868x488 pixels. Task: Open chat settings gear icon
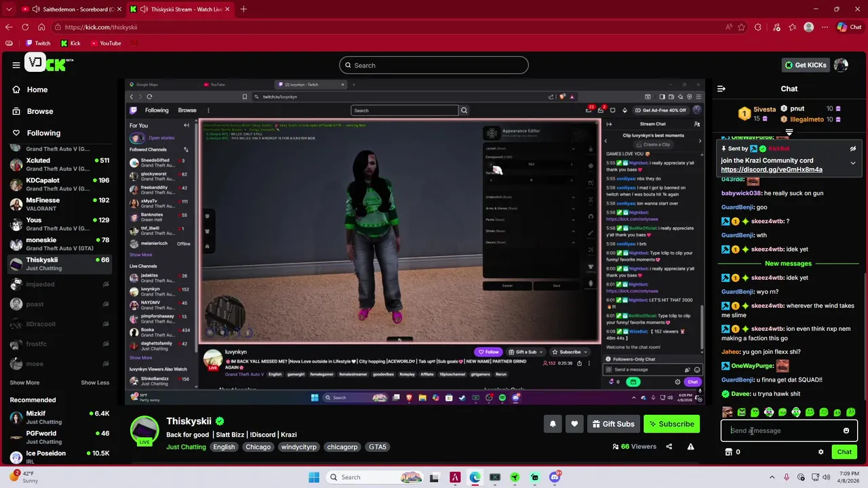(x=821, y=452)
